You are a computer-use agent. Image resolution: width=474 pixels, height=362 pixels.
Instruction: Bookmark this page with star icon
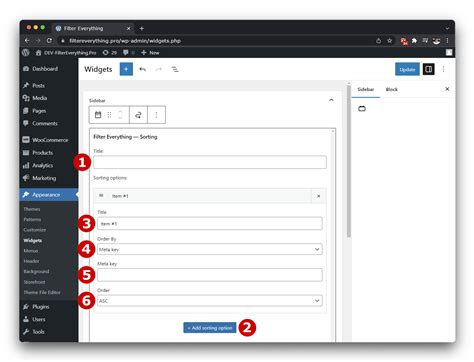click(x=389, y=41)
